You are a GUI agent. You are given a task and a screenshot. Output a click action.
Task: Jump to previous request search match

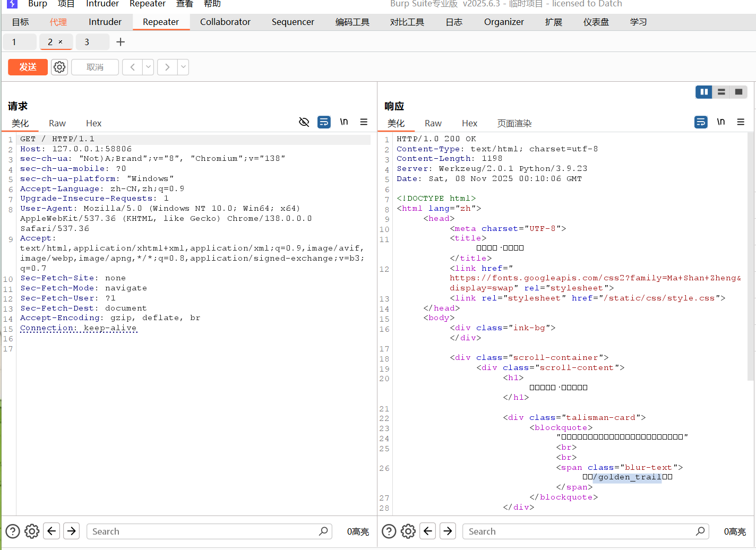pos(51,531)
